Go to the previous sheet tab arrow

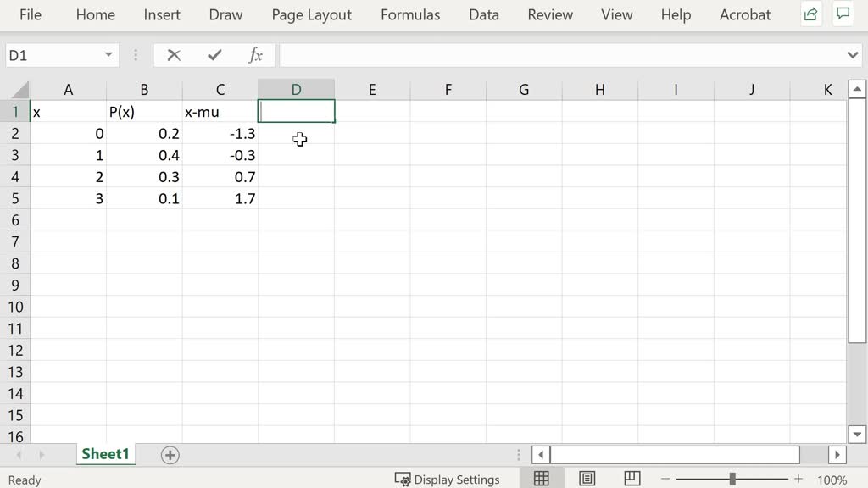19,455
